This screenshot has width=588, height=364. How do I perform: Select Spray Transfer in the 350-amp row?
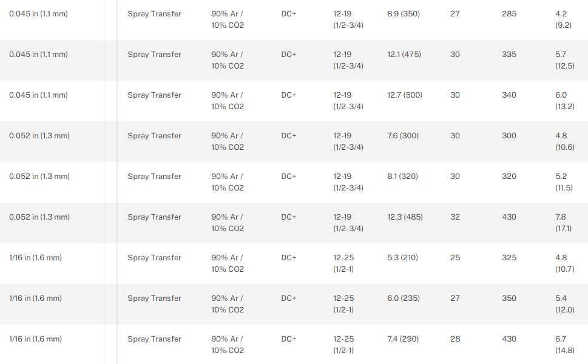click(154, 298)
